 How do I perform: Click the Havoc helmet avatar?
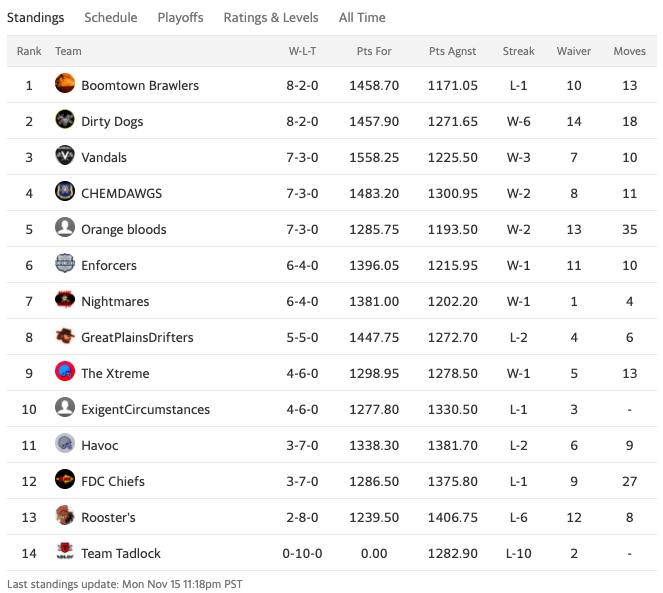(65, 443)
